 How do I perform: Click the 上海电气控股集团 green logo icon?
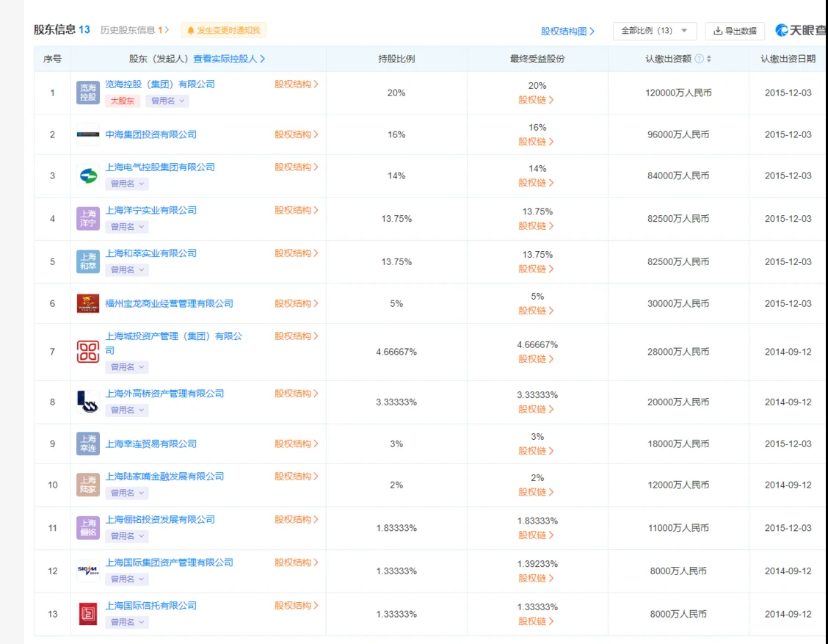click(87, 176)
